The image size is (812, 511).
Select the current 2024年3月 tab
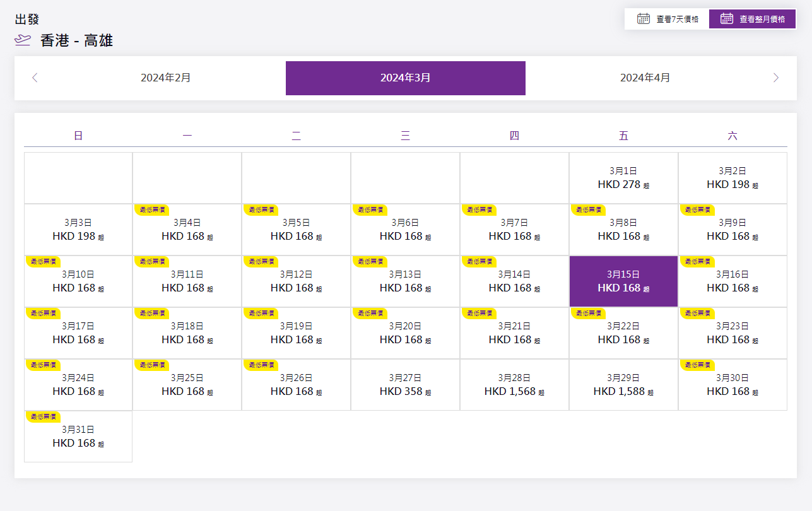405,78
